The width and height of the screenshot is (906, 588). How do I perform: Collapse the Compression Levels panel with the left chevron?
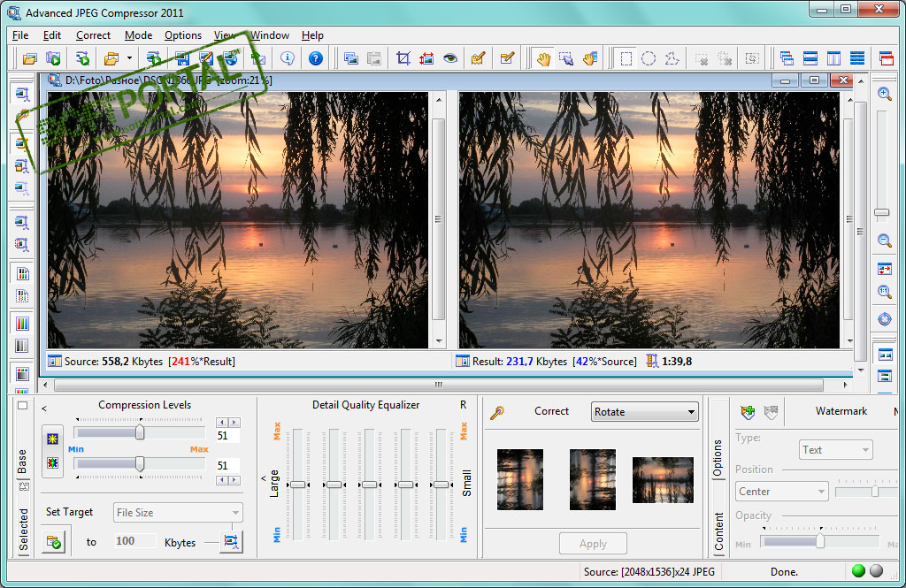click(x=44, y=409)
